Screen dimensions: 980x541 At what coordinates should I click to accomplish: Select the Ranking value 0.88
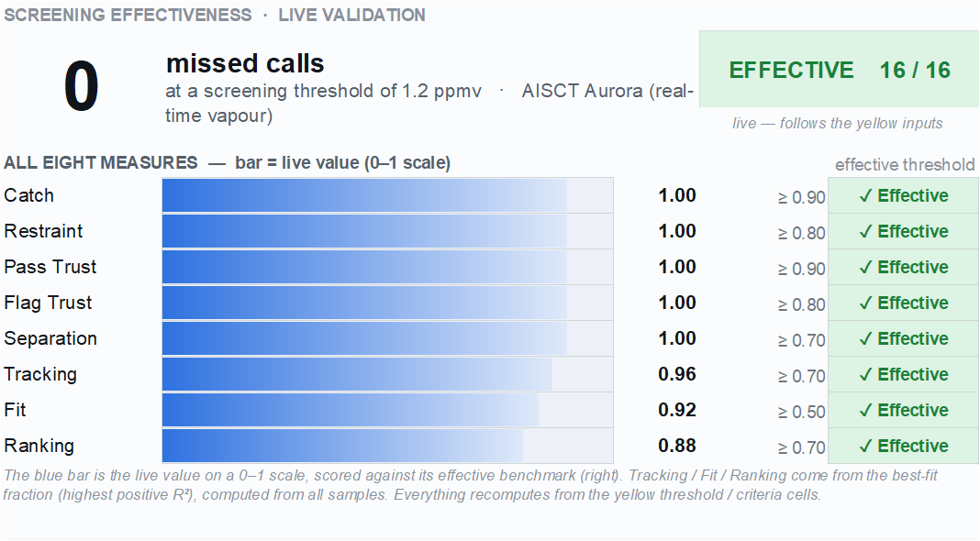click(677, 446)
